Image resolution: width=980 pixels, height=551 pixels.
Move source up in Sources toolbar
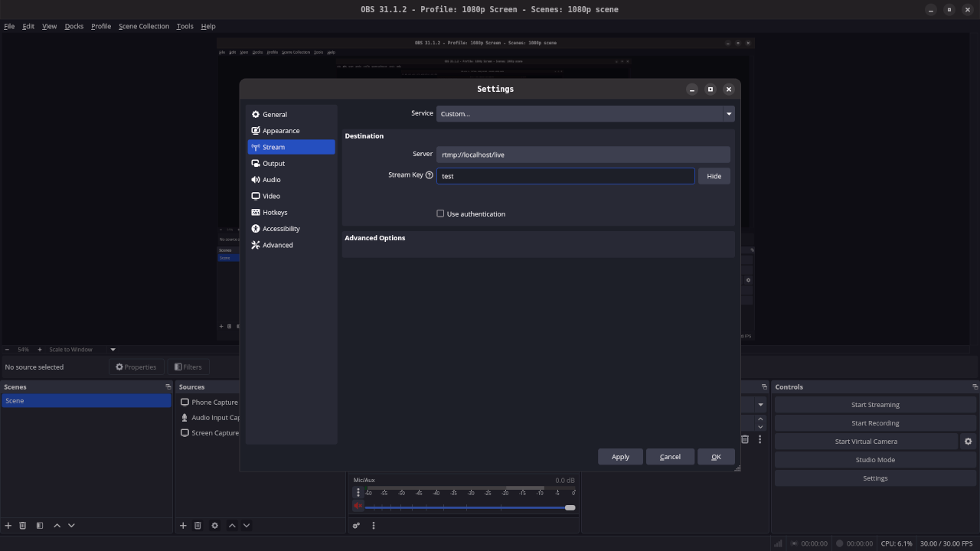232,525
